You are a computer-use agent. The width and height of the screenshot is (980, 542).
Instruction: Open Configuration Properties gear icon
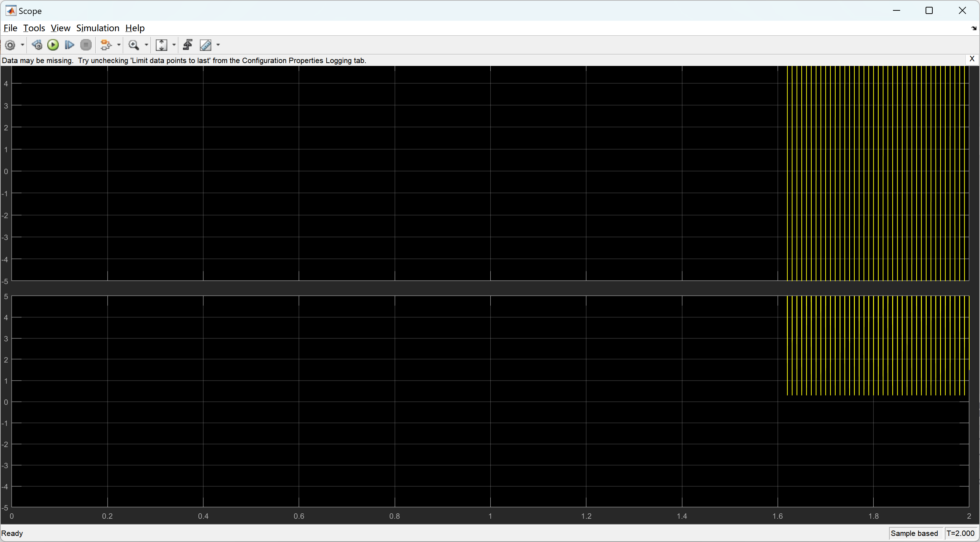10,45
